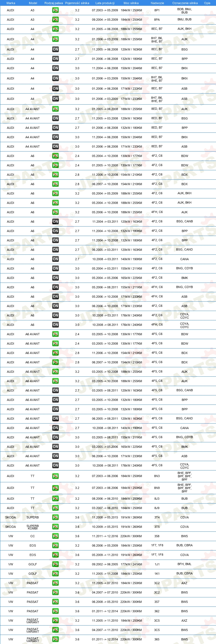
Task: Select the 'BSG, CAND' cell in A6 Avant row
Action: [x=185, y=418]
